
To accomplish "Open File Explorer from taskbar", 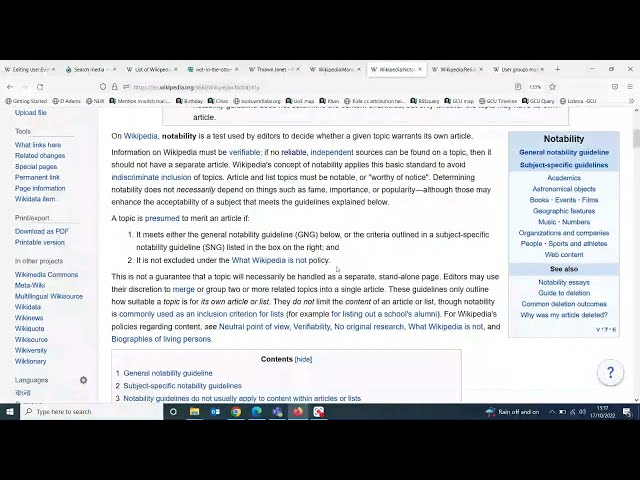I will coord(194,412).
